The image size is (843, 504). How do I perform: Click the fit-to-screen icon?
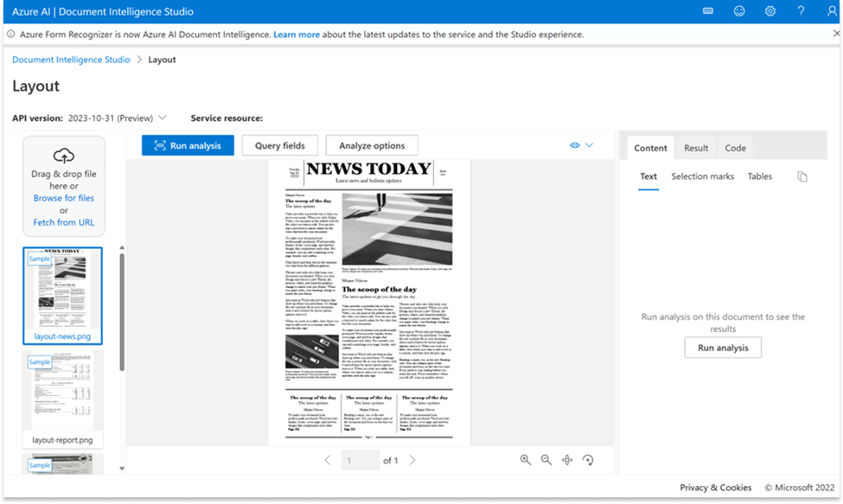(566, 460)
